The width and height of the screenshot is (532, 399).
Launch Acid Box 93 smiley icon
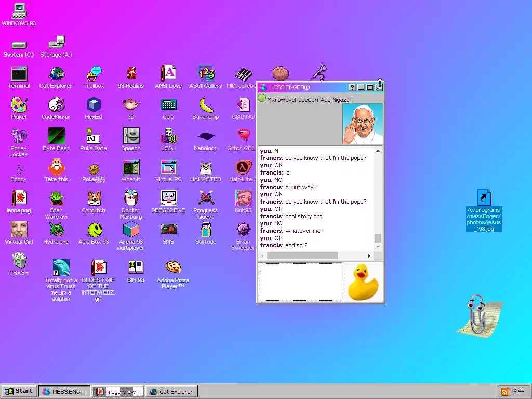click(x=95, y=230)
